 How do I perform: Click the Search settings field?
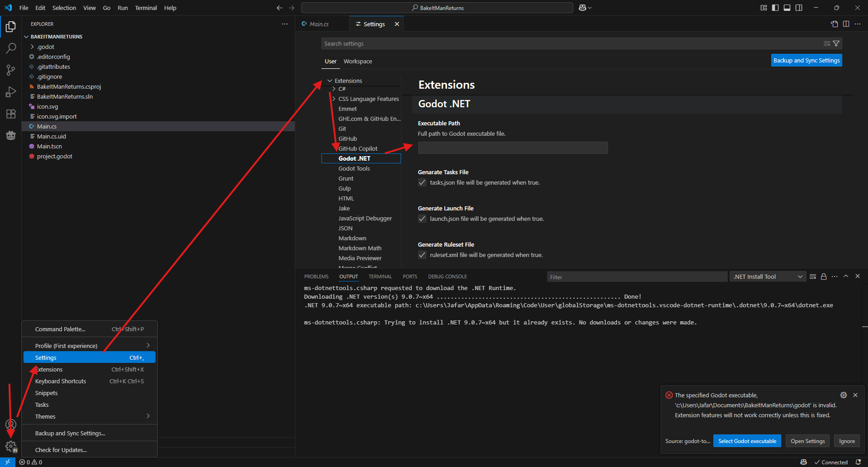572,43
